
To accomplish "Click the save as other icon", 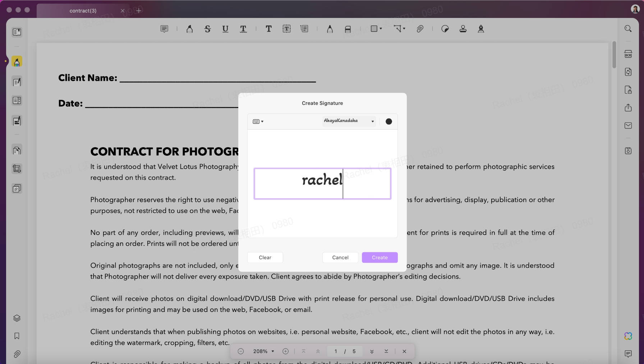I will 628,151.
